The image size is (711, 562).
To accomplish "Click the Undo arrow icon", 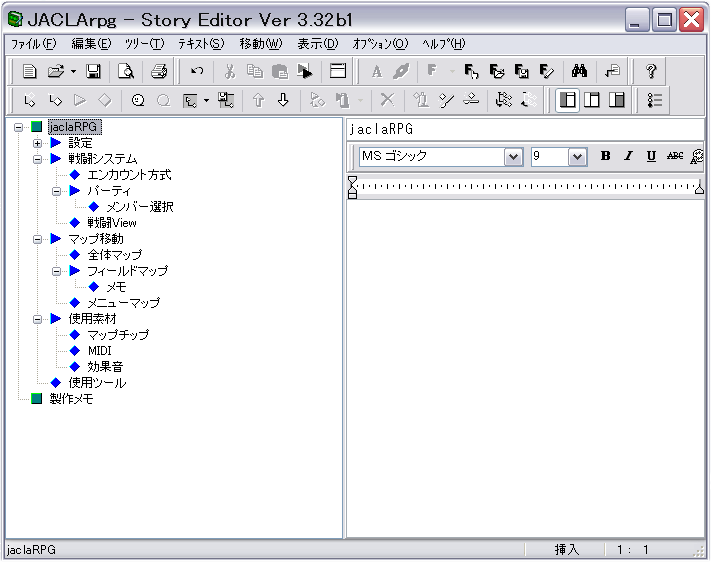I will pyautogui.click(x=197, y=71).
